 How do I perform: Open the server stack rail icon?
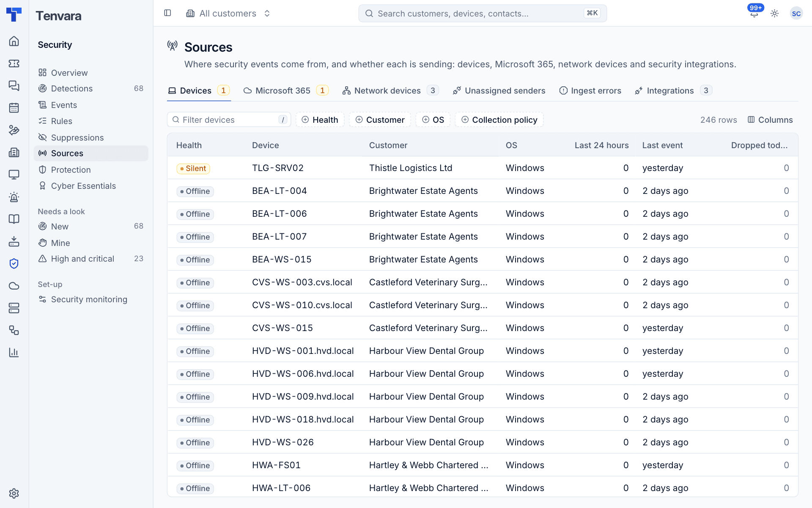[14, 308]
